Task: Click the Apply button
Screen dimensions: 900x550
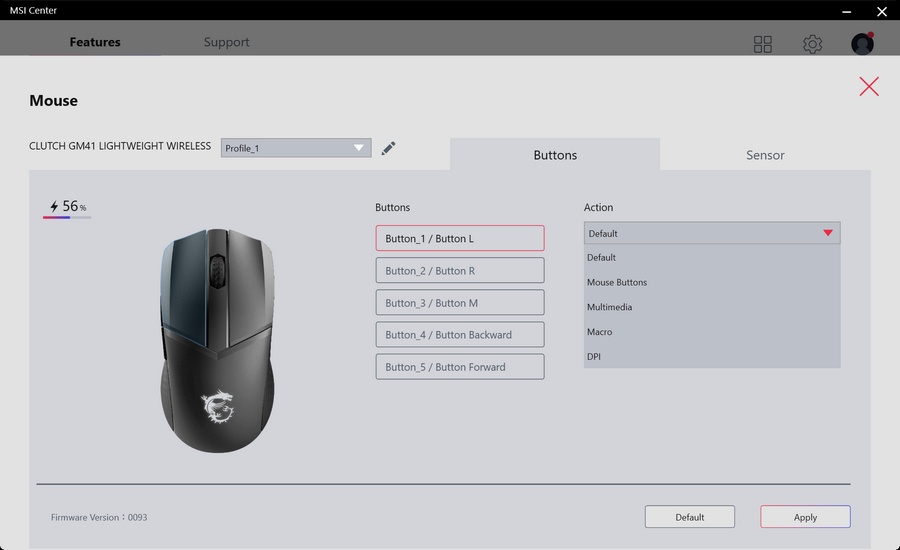Action: (x=805, y=517)
